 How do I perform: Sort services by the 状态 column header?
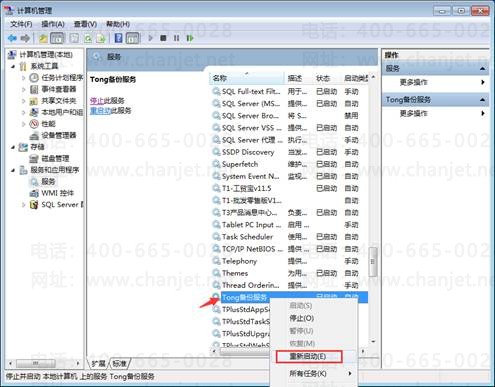pyautogui.click(x=327, y=78)
